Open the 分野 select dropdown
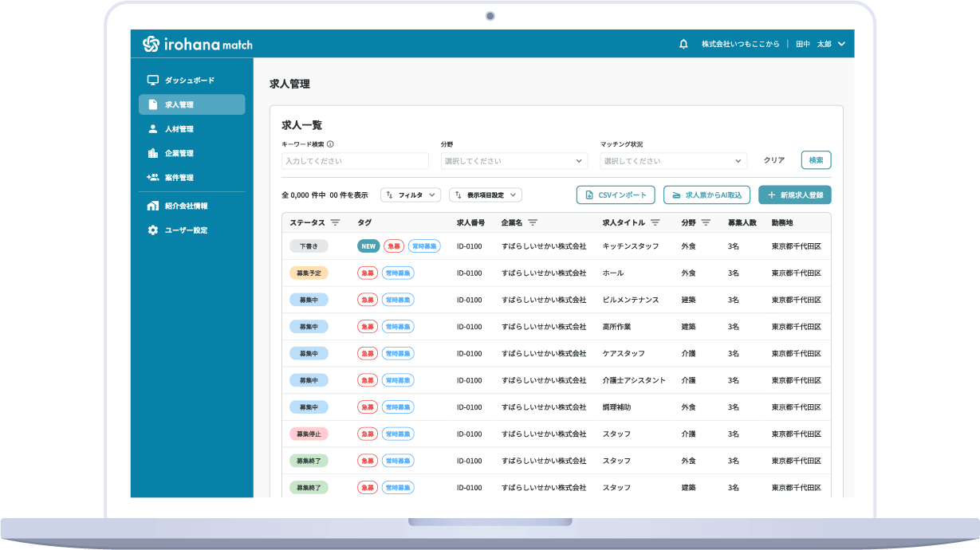Screen dimensions: 980x550 (514, 161)
